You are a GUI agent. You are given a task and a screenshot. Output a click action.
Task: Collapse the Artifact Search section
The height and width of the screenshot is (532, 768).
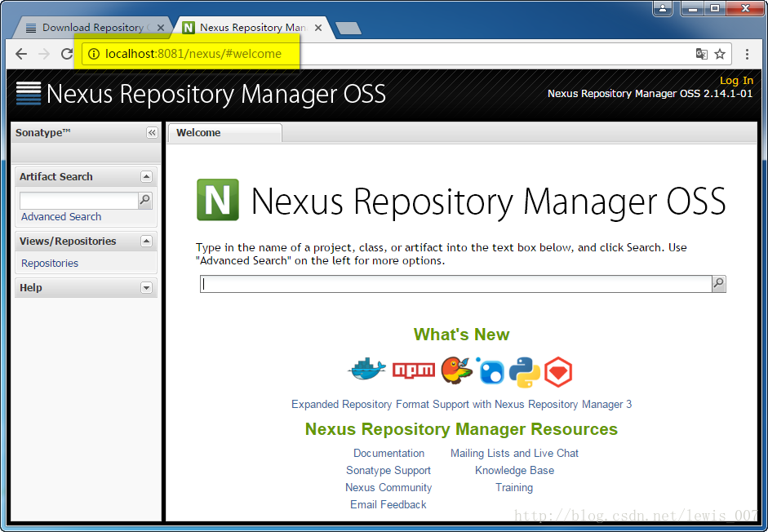(146, 177)
